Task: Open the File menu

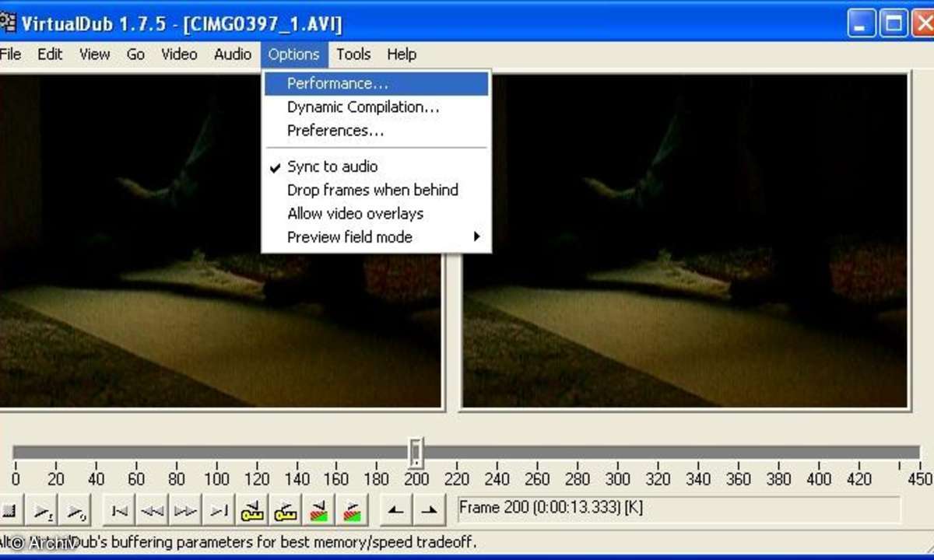Action: tap(10, 54)
